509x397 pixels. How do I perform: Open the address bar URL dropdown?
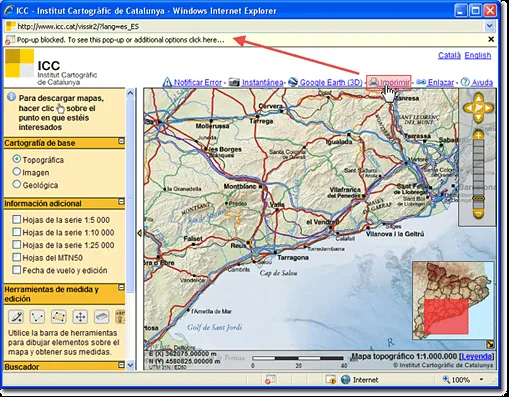(x=489, y=26)
